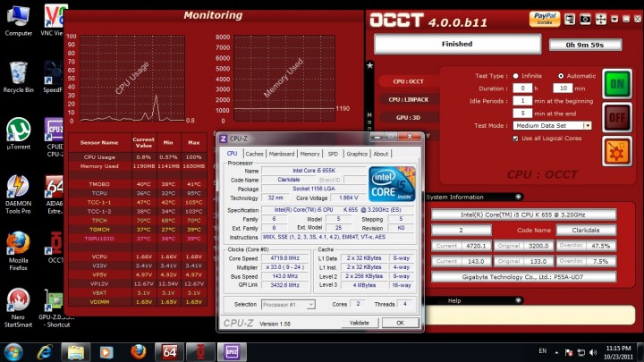644x362 pixels.
Task: Click the EN language indicator in tray
Action: pos(543,351)
